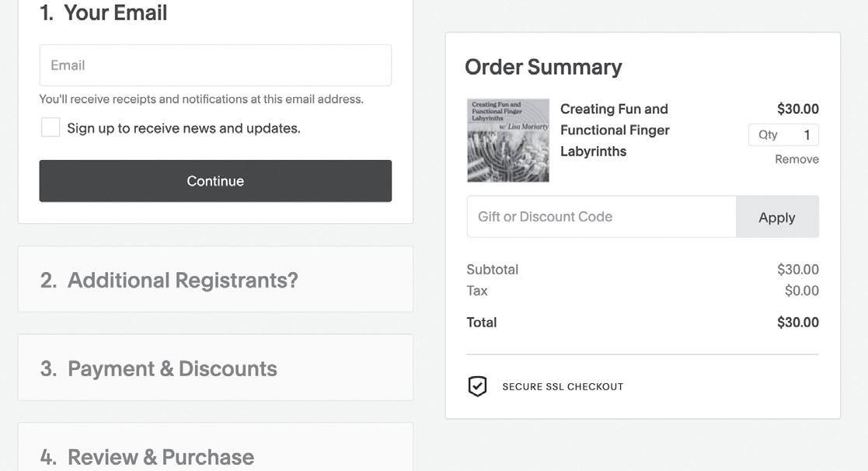868x471 pixels.
Task: Click the bold Total amount value
Action: tap(797, 323)
